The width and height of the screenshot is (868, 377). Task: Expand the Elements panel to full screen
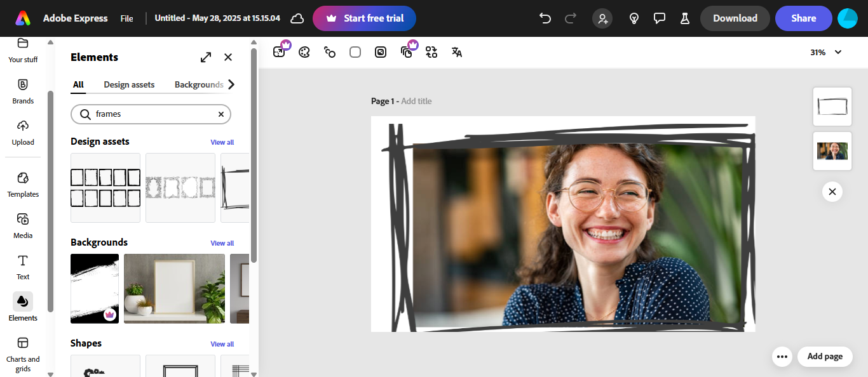[205, 56]
